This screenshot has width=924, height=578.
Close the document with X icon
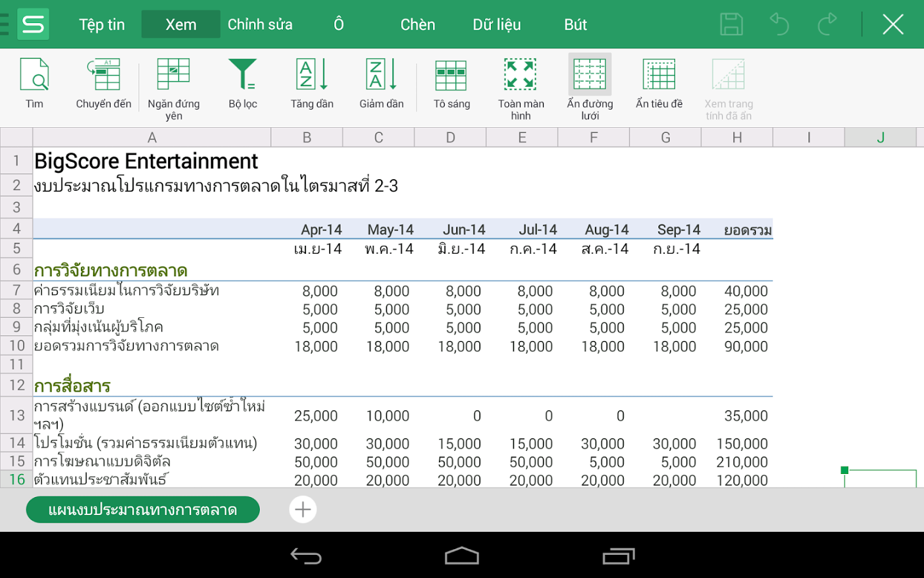893,24
